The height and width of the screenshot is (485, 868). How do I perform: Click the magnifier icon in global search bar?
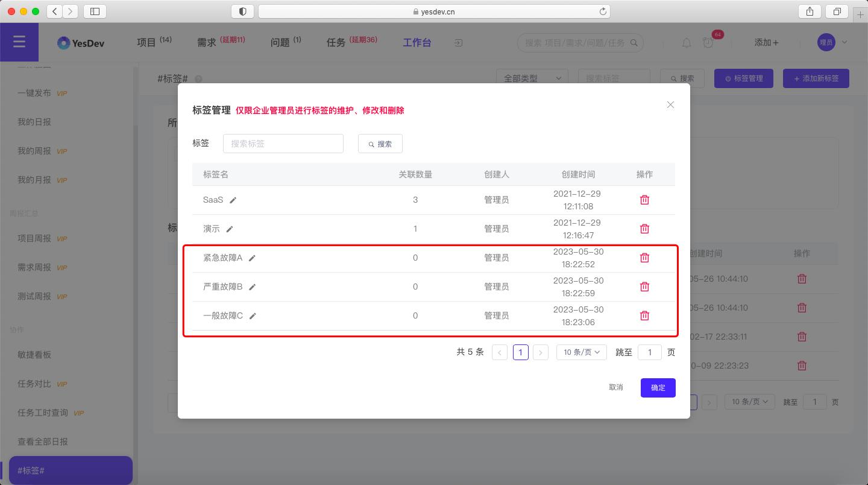634,43
